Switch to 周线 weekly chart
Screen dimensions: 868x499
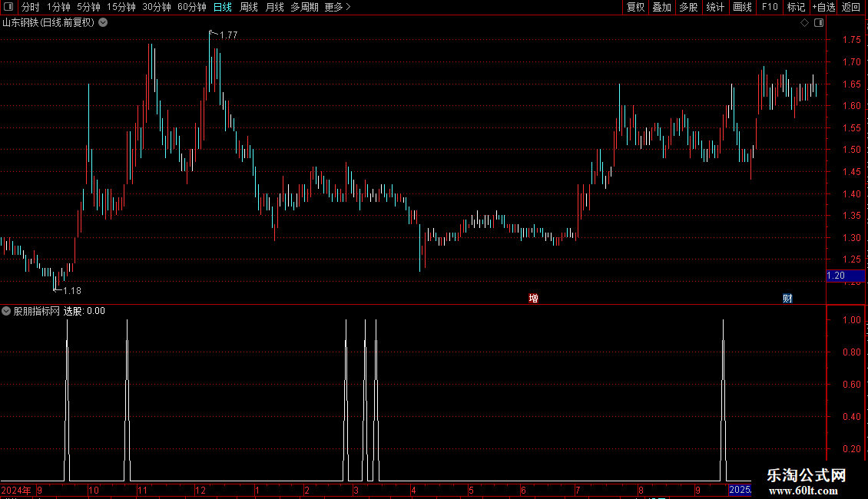[x=249, y=7]
